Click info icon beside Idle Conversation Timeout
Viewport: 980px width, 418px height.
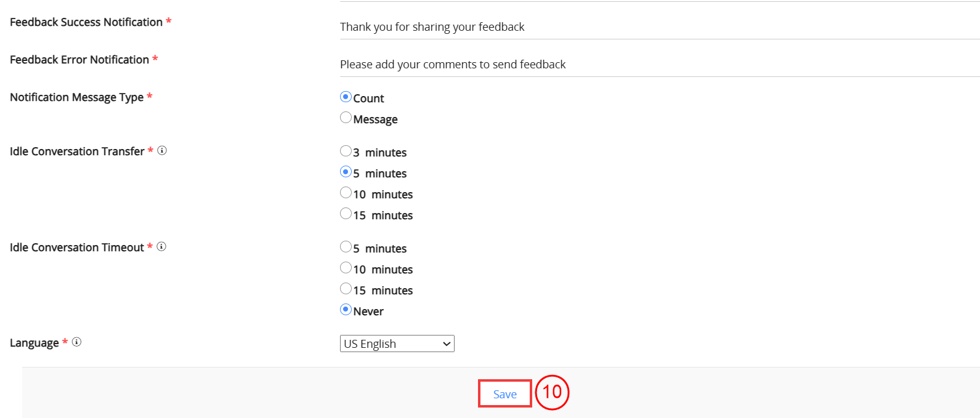pos(161,246)
